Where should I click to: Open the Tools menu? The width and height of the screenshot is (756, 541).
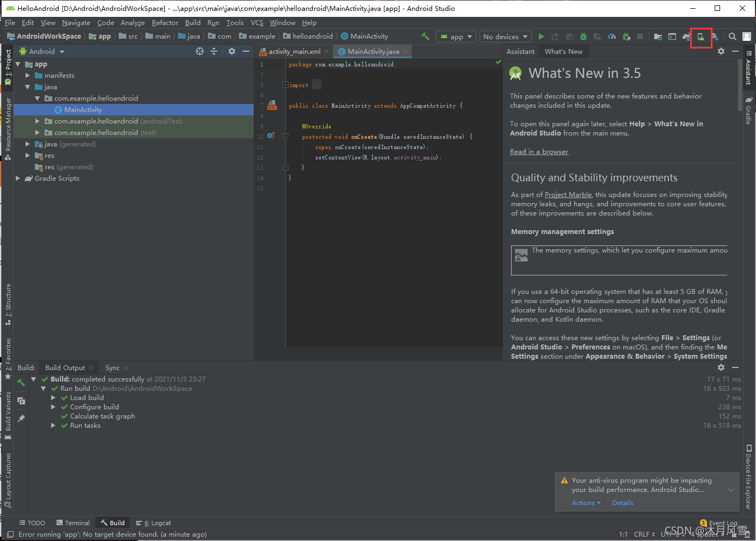pos(235,23)
